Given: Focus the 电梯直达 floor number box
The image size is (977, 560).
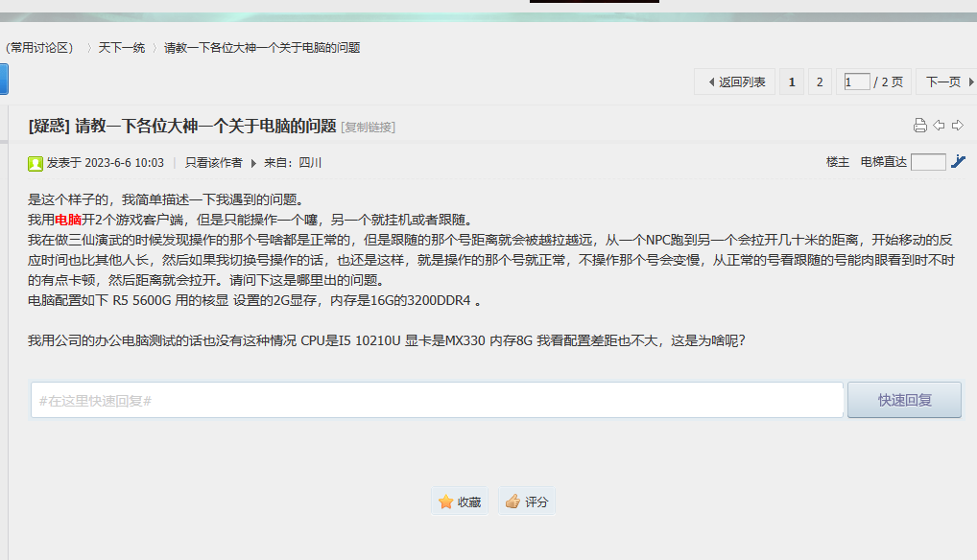Looking at the screenshot, I should [x=927, y=162].
